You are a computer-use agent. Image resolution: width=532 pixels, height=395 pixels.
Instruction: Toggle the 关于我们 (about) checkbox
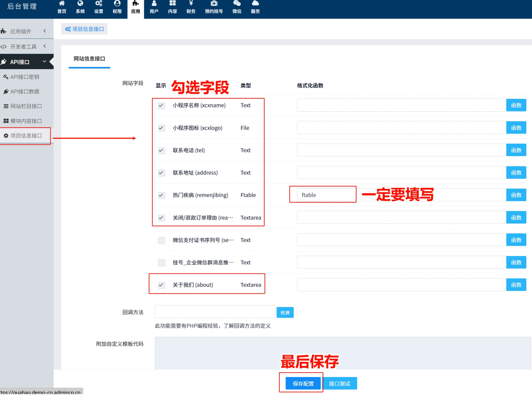(x=161, y=285)
